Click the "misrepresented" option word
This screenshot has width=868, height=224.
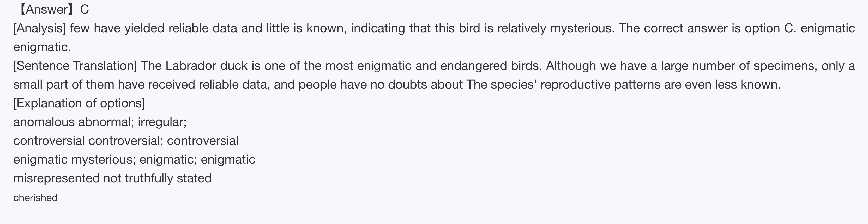click(56, 178)
